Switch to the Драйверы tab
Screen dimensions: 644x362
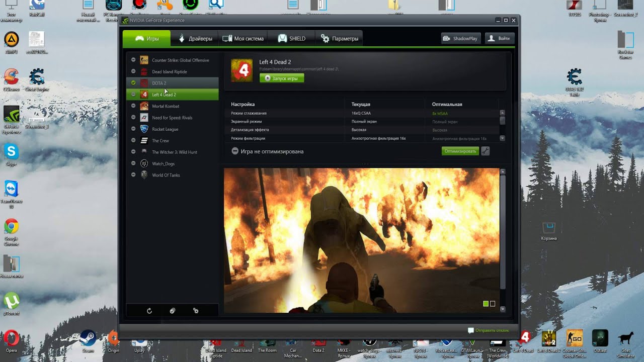[x=195, y=39]
